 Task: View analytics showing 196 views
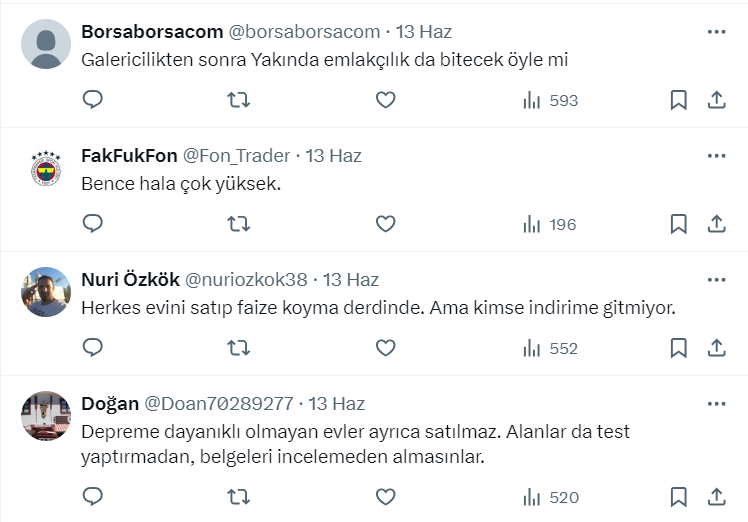click(x=550, y=224)
